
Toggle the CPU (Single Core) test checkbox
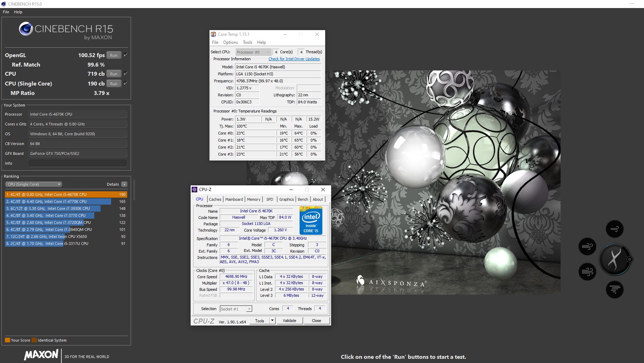125,83
